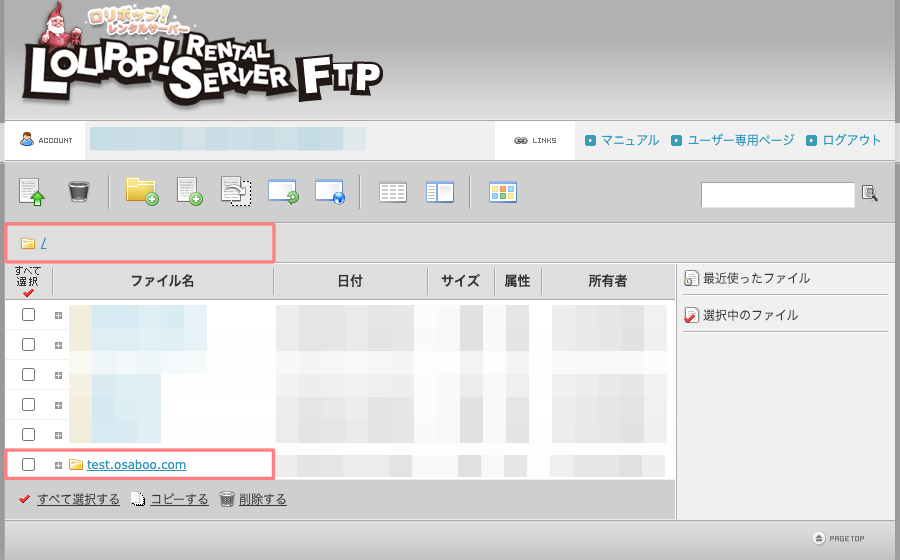Click the globe browser window icon

pos(330,192)
